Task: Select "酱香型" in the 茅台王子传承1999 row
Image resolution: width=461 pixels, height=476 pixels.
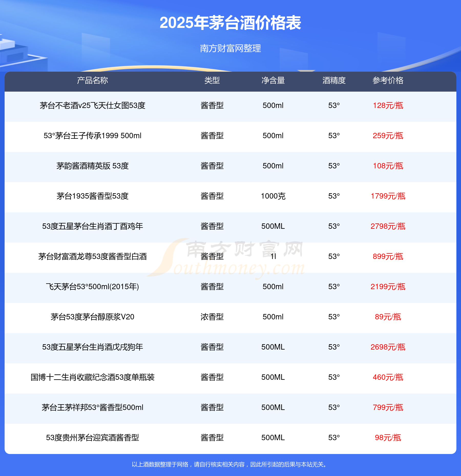Action: click(x=212, y=136)
